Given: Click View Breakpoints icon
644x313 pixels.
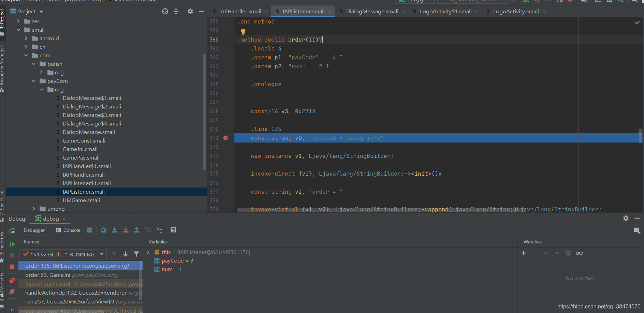Looking at the screenshot, I should tap(12, 280).
